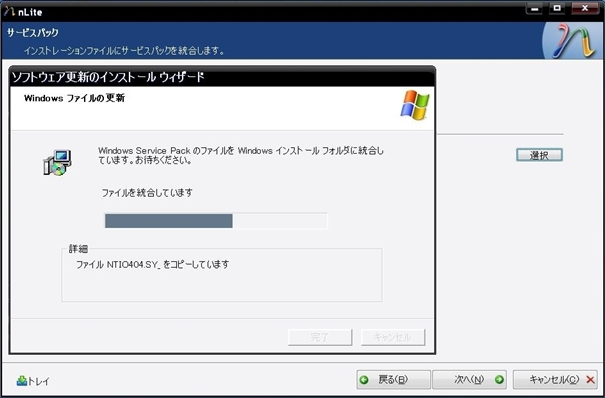Click the Windows flag logo in the wizard

(415, 105)
